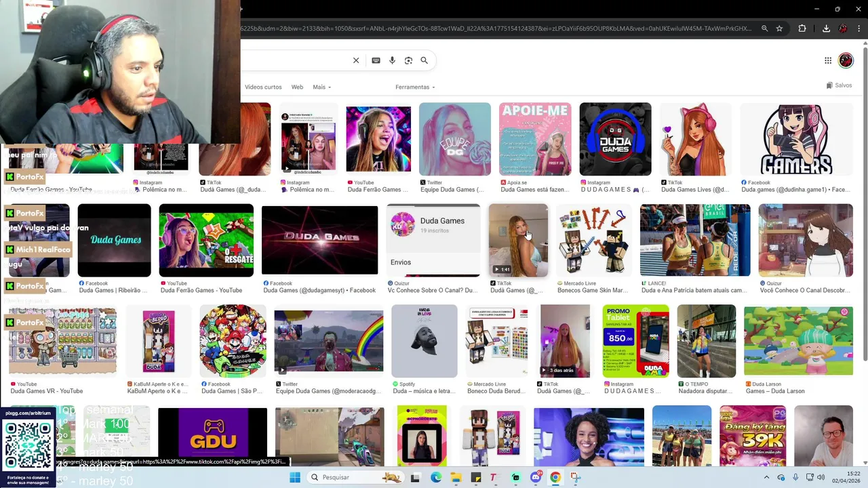The width and height of the screenshot is (868, 488).
Task: Open the Chrome profile avatar in the toolbar
Action: (x=843, y=28)
